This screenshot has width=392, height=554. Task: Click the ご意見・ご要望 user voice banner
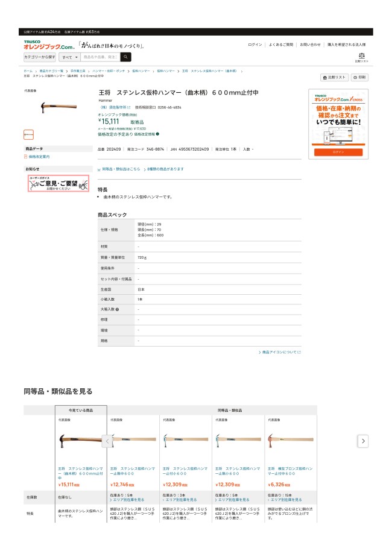pyautogui.click(x=58, y=183)
